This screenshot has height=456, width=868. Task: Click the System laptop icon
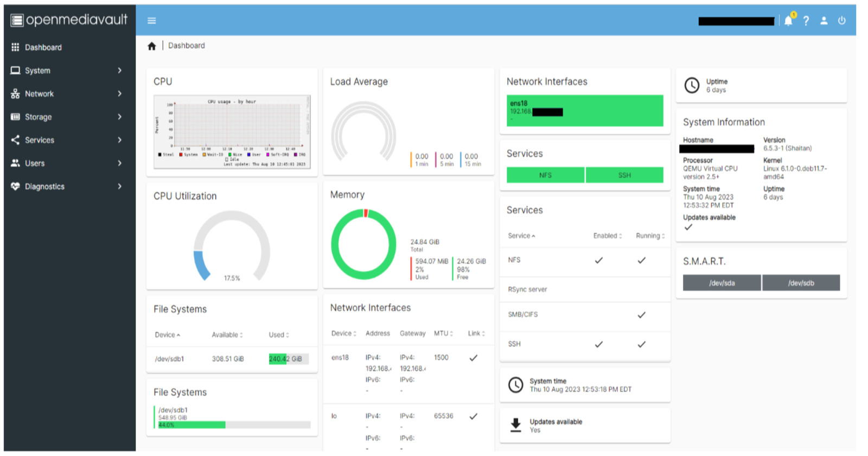15,71
